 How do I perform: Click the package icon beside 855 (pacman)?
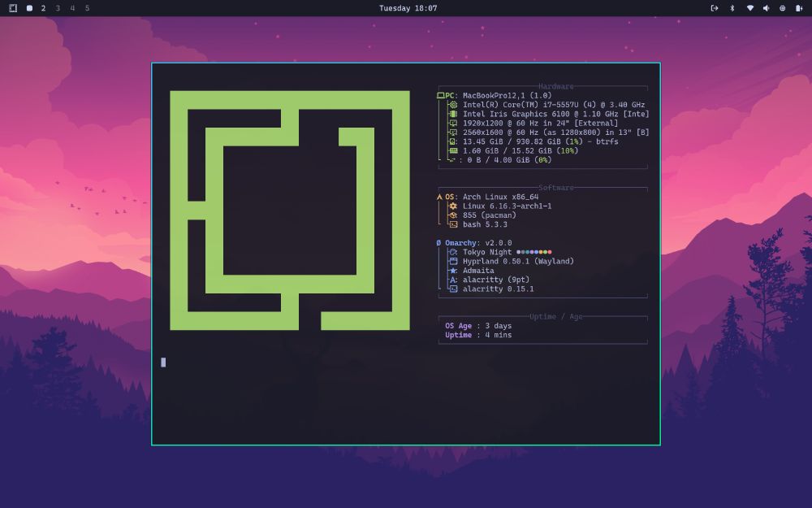(453, 215)
